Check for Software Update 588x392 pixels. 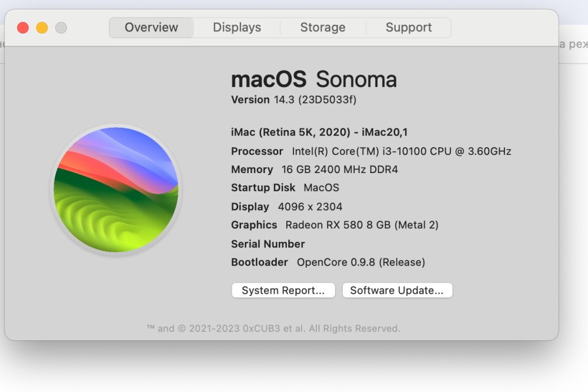click(397, 290)
